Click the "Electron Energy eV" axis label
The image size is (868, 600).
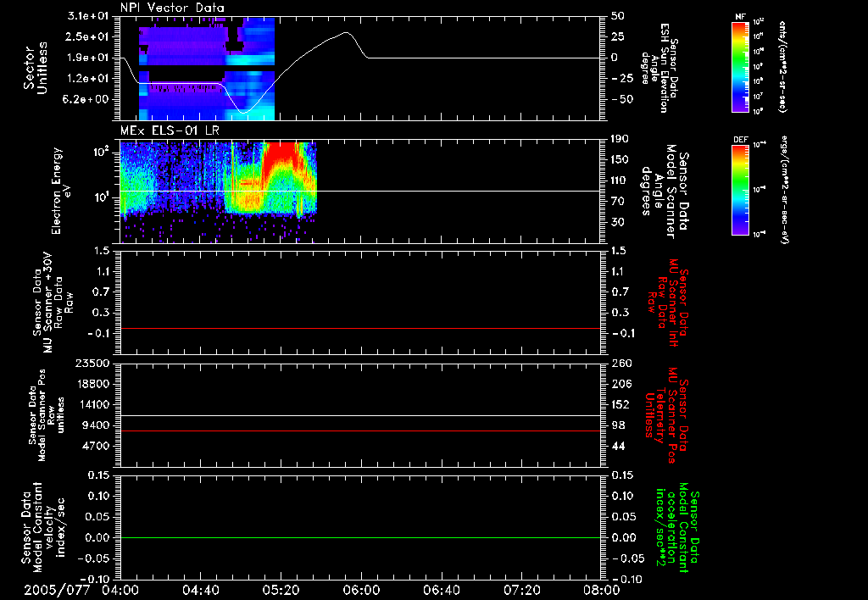tap(62, 191)
